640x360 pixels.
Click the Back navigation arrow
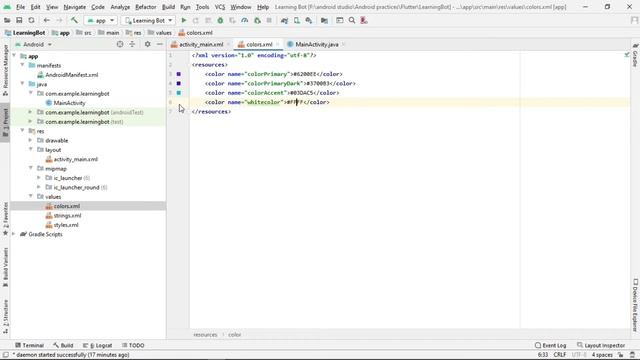[47, 20]
